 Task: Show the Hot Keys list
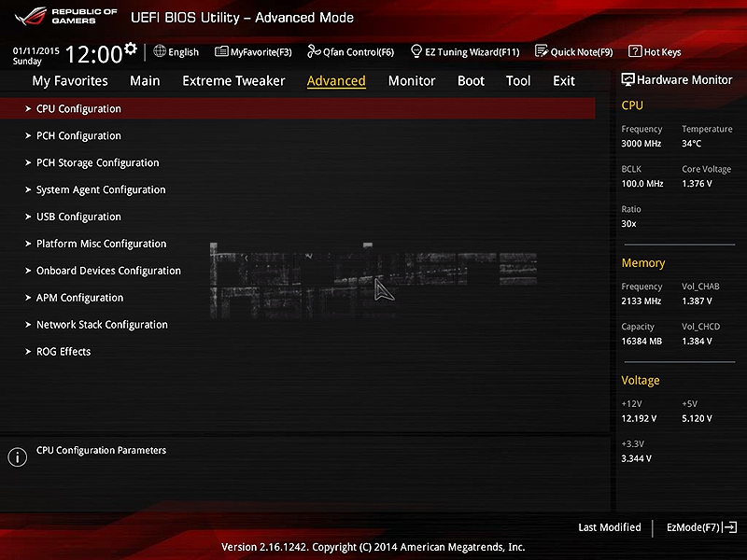pyautogui.click(x=655, y=52)
